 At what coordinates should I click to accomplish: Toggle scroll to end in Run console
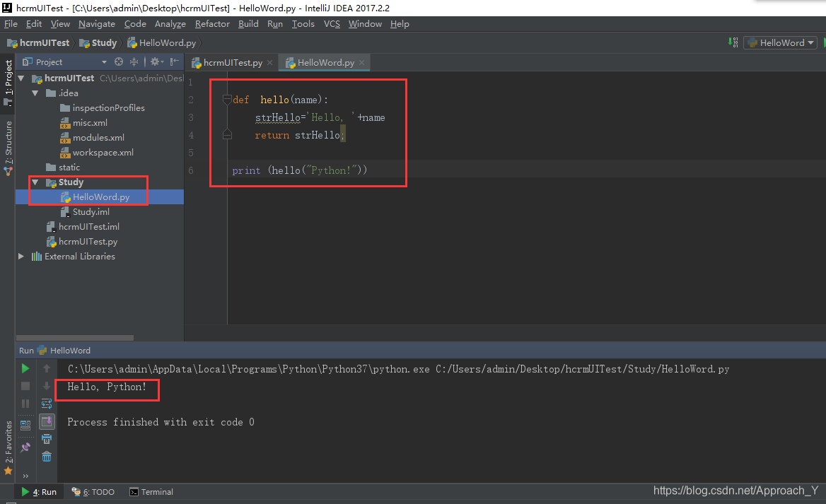[x=47, y=421]
